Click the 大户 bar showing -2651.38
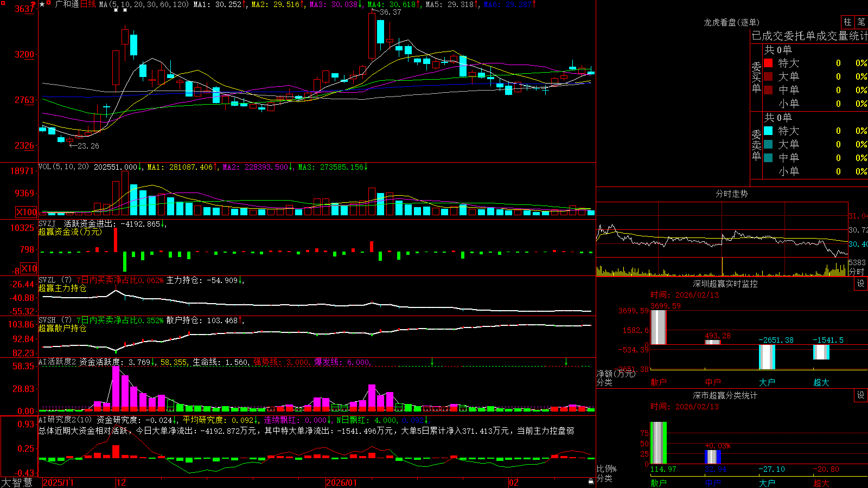Screen dimensions: 868x488 [x=767, y=357]
